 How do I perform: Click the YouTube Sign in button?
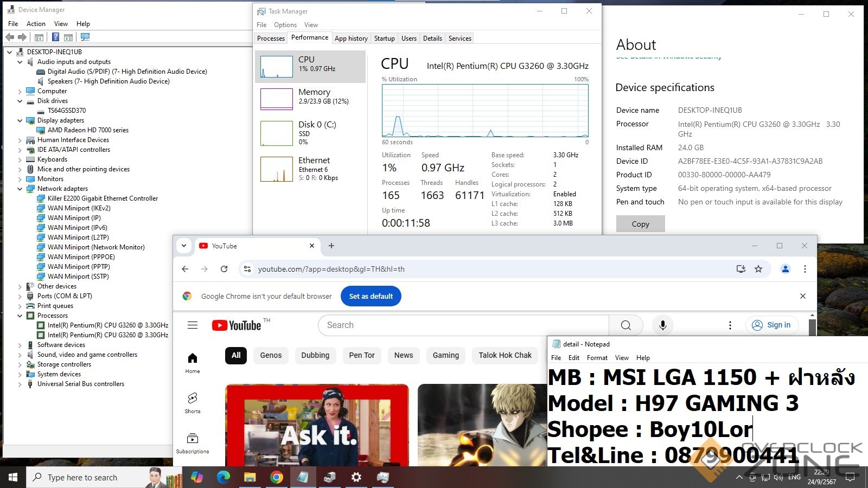point(771,325)
